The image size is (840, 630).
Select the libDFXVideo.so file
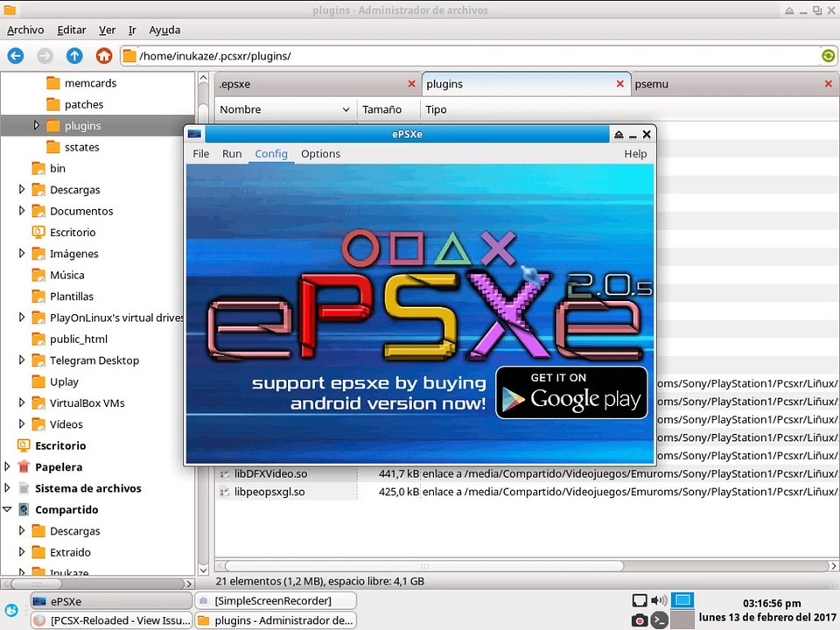tap(270, 473)
